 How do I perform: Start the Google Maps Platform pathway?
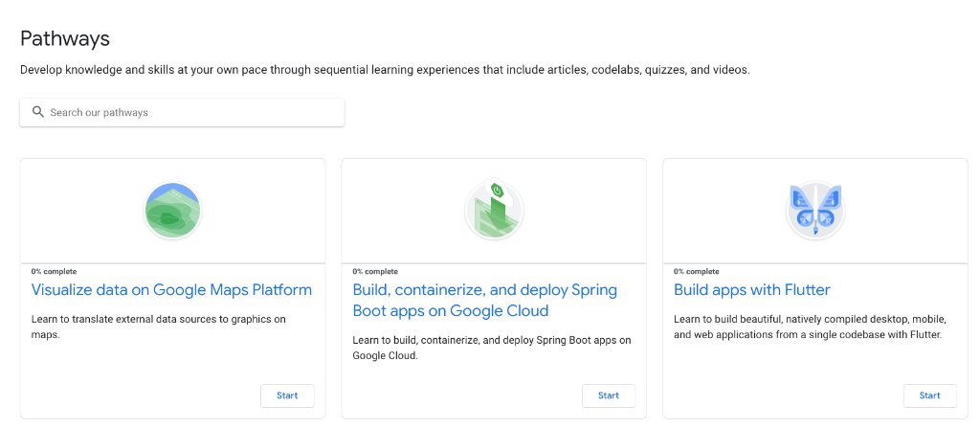[x=287, y=395]
